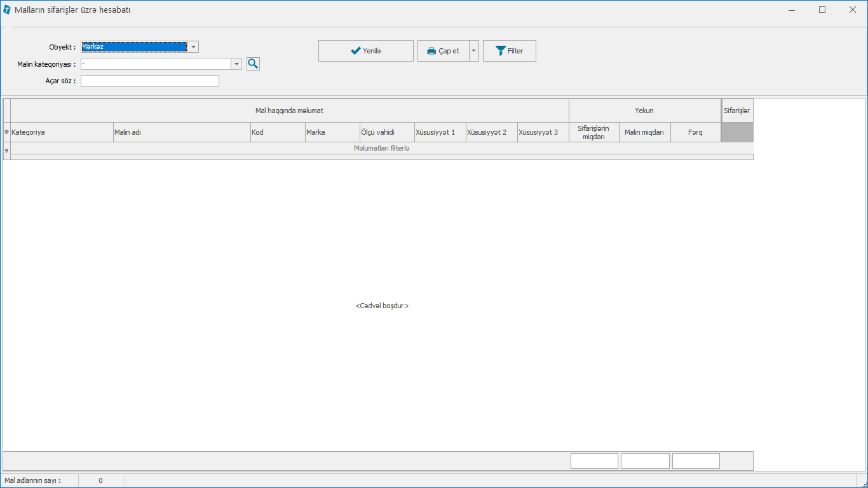Click the Marka column header
The height and width of the screenshot is (488, 868).
tap(332, 132)
